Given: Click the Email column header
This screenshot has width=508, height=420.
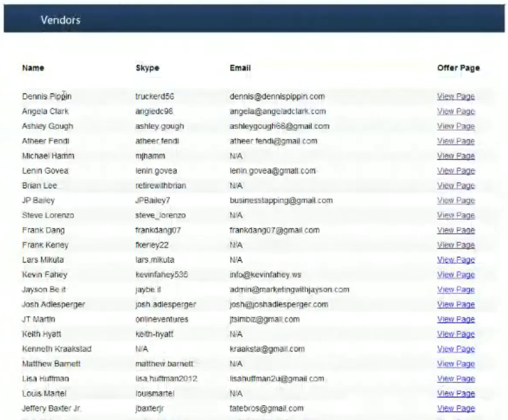Looking at the screenshot, I should pyautogui.click(x=240, y=68).
